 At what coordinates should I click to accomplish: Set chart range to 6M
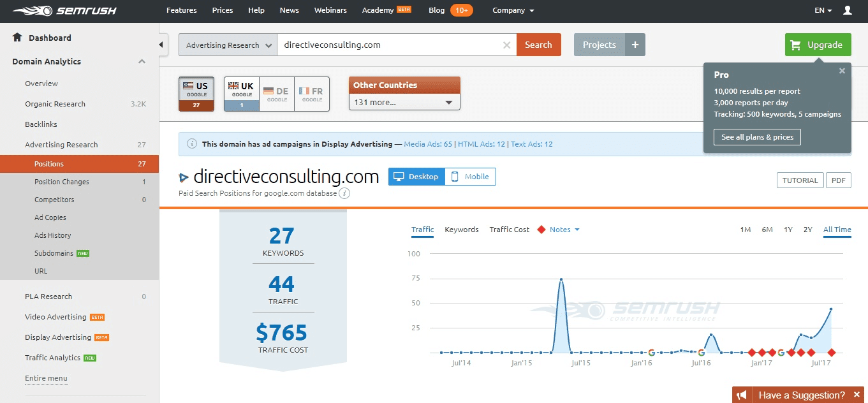[x=767, y=230]
